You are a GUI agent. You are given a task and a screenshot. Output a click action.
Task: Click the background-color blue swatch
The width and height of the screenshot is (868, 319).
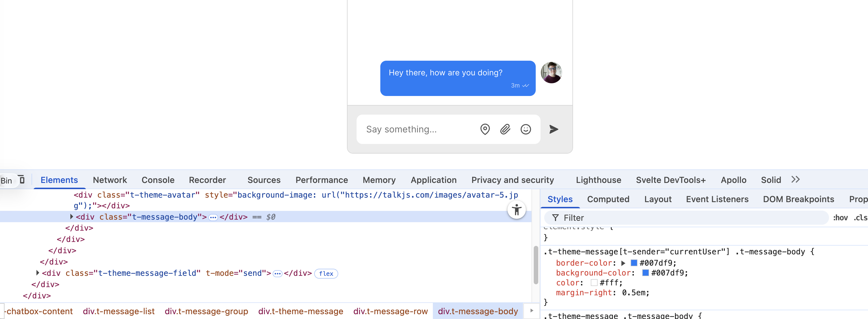(645, 273)
